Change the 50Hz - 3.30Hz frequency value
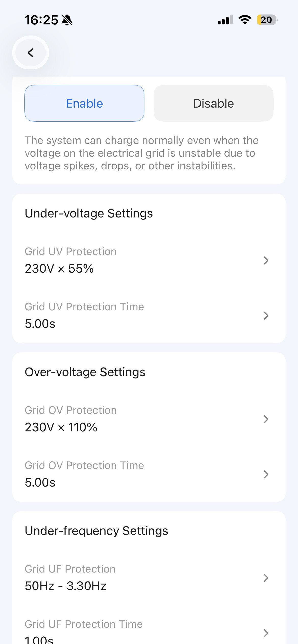The height and width of the screenshot is (644, 298). pyautogui.click(x=65, y=586)
